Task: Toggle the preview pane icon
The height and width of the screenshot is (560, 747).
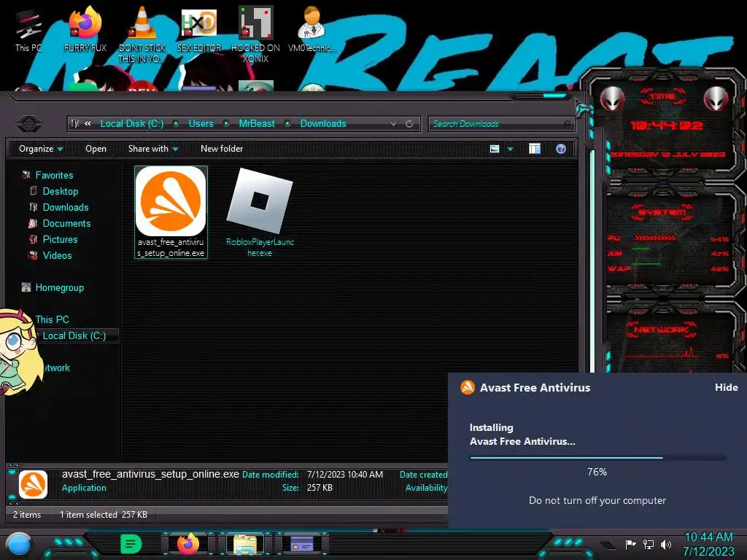Action: coord(535,149)
